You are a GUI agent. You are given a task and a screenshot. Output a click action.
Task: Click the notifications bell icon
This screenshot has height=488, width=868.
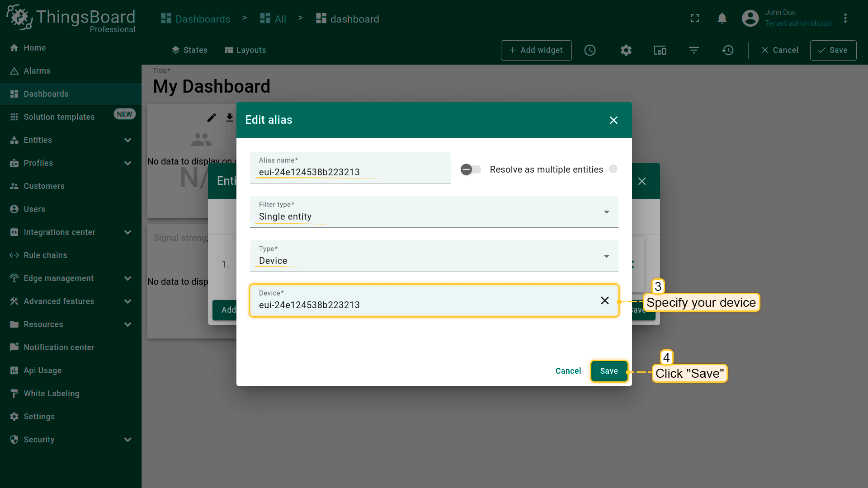[x=722, y=19]
